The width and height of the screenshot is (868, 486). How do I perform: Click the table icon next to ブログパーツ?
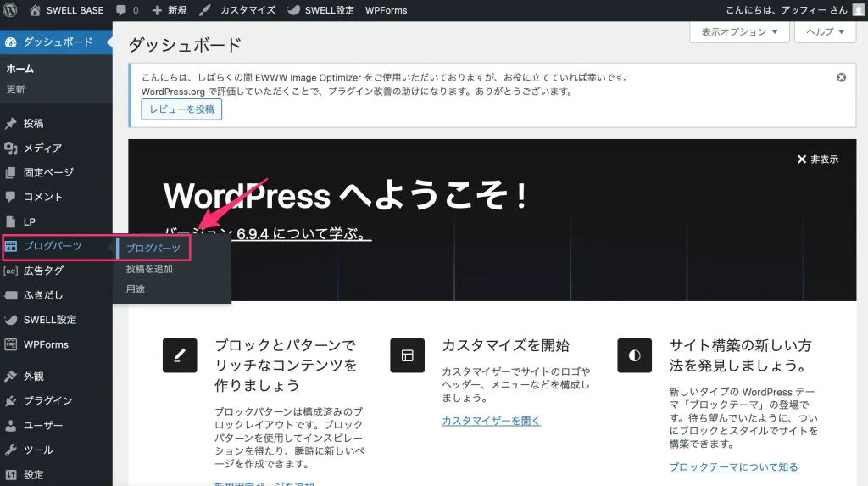click(10, 246)
